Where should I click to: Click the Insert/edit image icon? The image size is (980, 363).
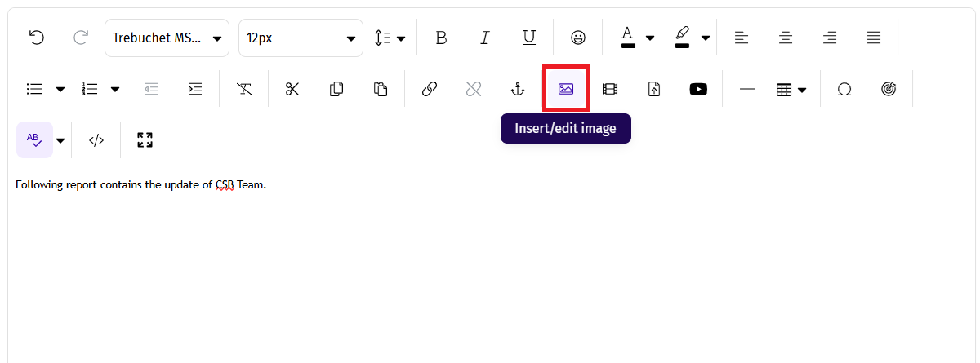pyautogui.click(x=566, y=89)
